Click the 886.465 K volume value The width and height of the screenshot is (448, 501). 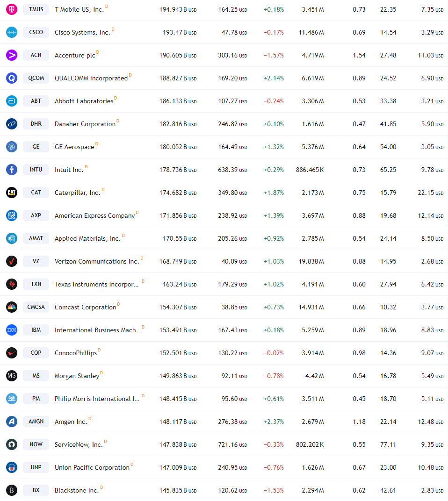[310, 170]
